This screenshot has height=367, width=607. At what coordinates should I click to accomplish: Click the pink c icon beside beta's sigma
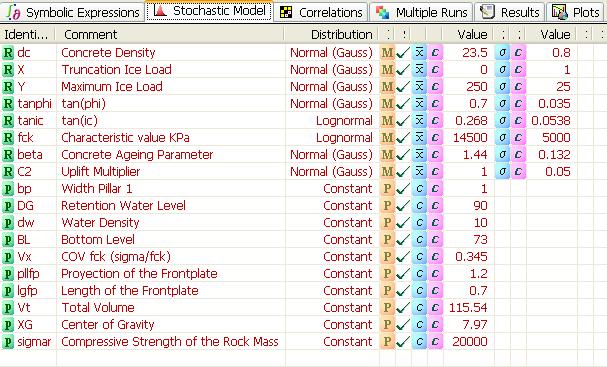tap(518, 154)
